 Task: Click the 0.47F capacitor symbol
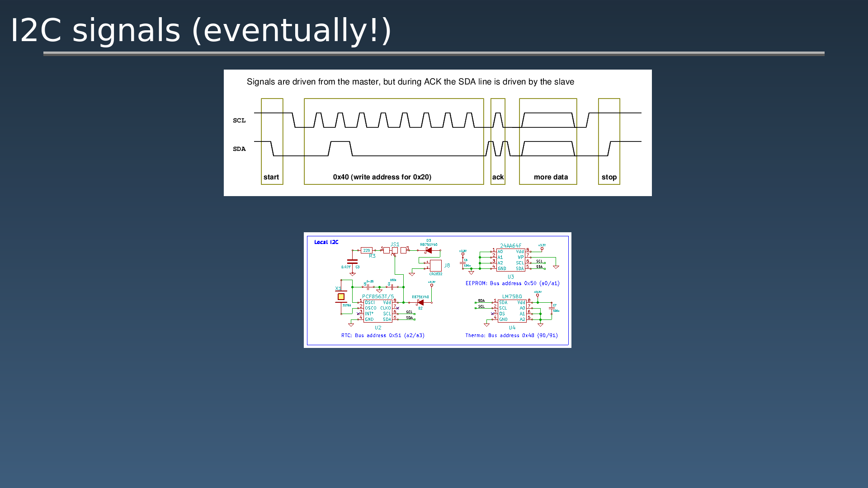tap(352, 261)
